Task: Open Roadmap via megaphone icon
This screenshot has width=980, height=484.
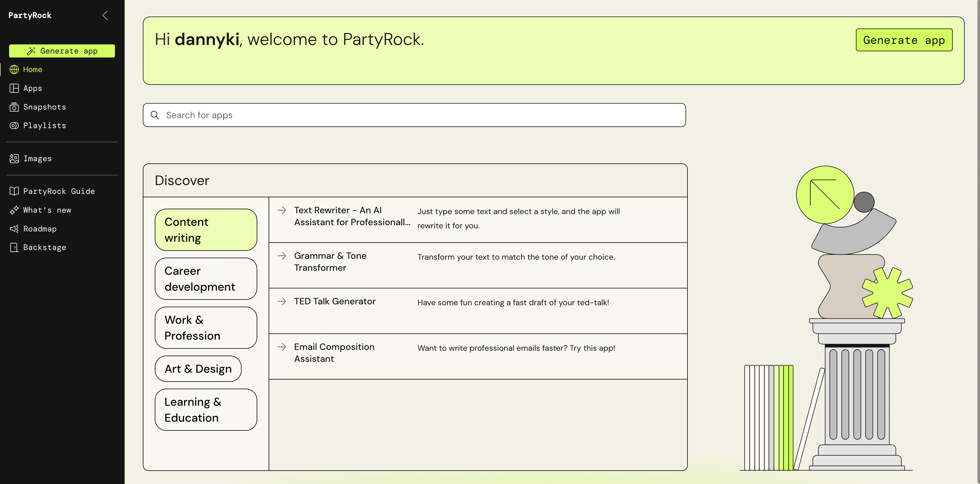Action: point(14,229)
